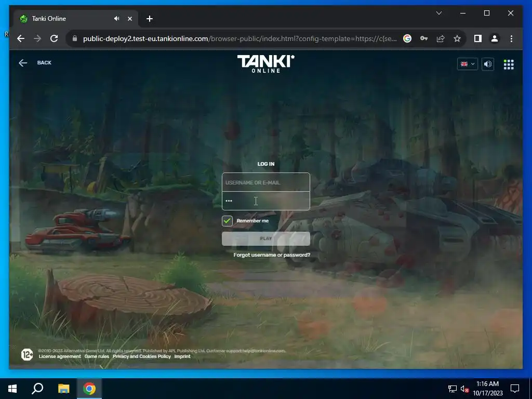Screen dimensions: 532x399
Task: Open the notification center icon
Action: coord(515,389)
